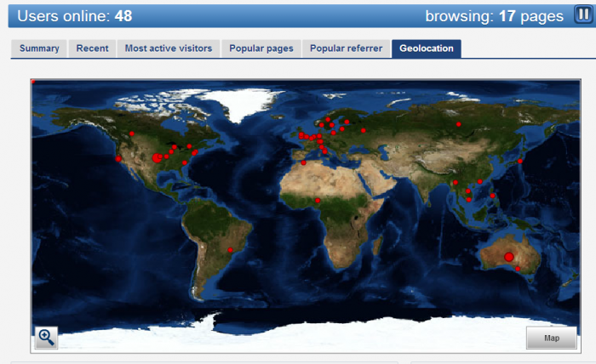
Task: Open the Popular pages tab
Action: 261,48
